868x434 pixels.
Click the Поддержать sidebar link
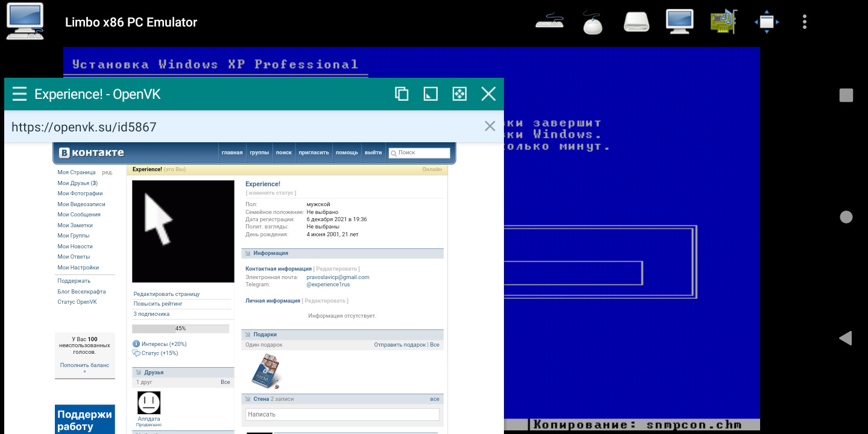pyautogui.click(x=74, y=281)
